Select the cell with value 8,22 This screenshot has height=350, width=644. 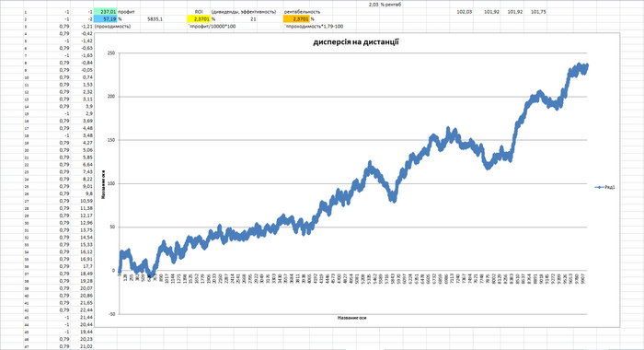82,179
